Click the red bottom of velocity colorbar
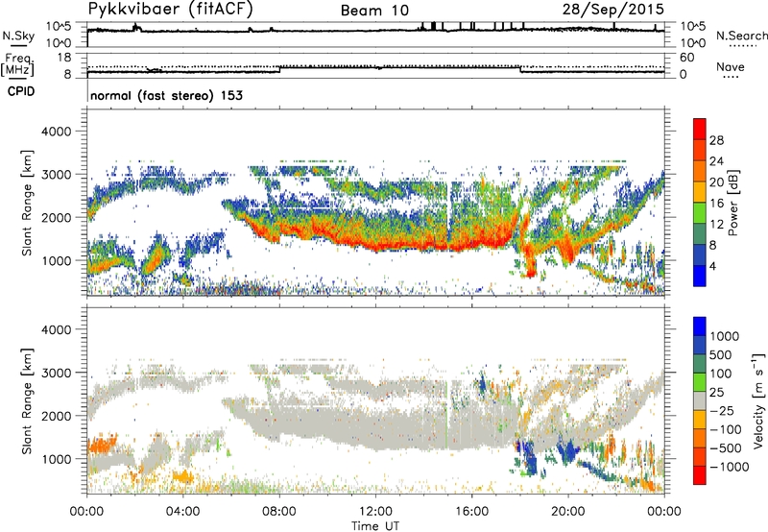Screen dimensions: 768x532 pos(700,475)
